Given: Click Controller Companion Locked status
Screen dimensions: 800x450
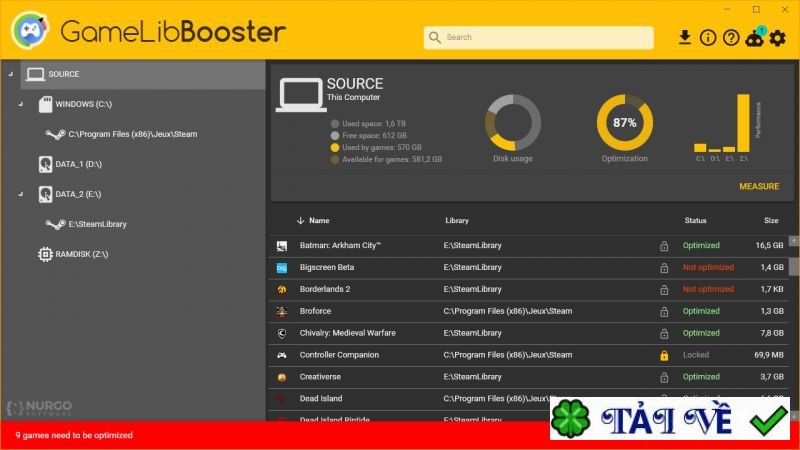Looking at the screenshot, I should (x=696, y=355).
